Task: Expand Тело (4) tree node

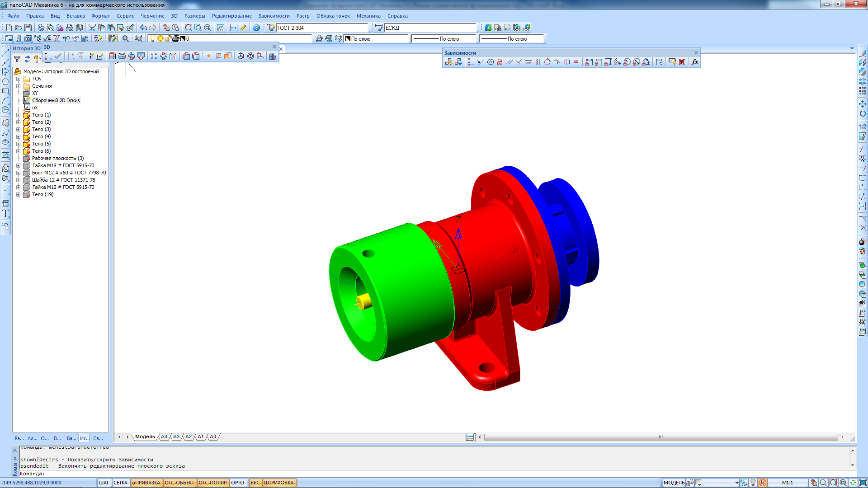Action: pos(19,136)
